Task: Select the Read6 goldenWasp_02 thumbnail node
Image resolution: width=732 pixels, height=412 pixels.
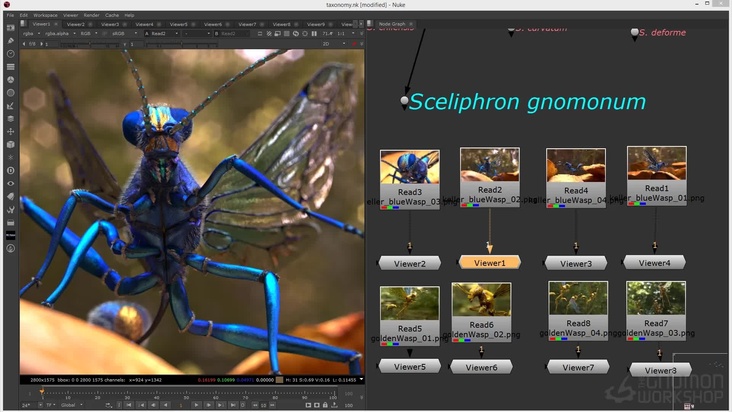Action: [x=481, y=312]
